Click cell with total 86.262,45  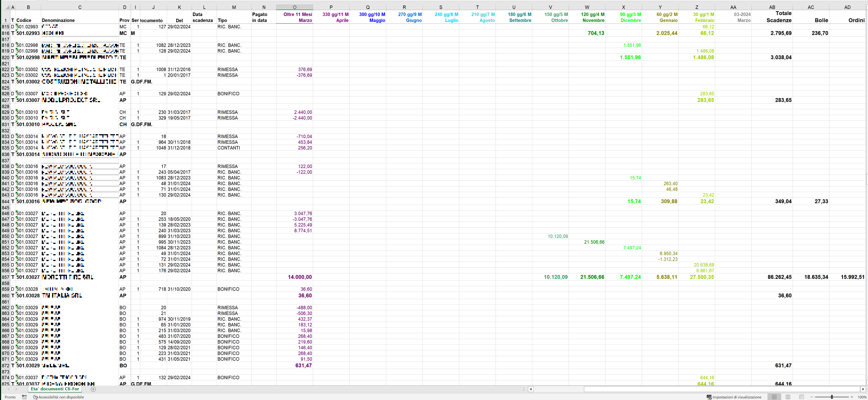[779, 277]
